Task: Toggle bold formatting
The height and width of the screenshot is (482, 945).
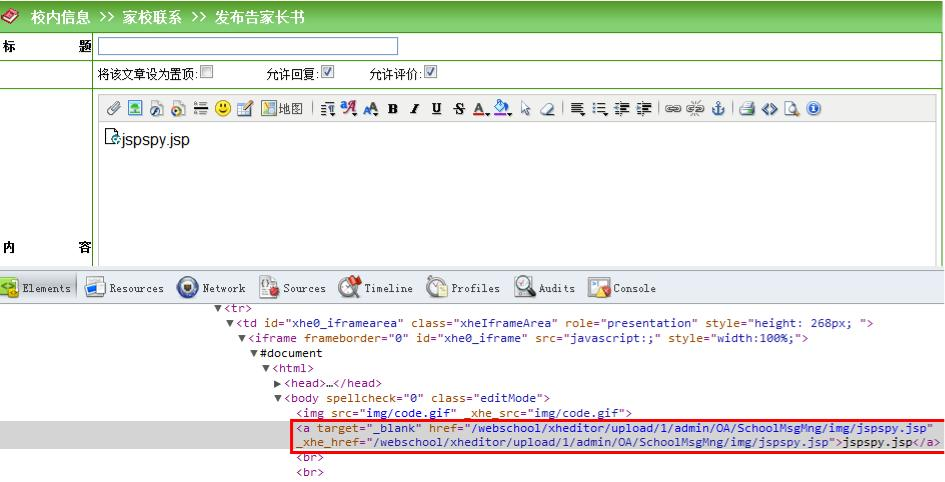Action: pos(393,108)
